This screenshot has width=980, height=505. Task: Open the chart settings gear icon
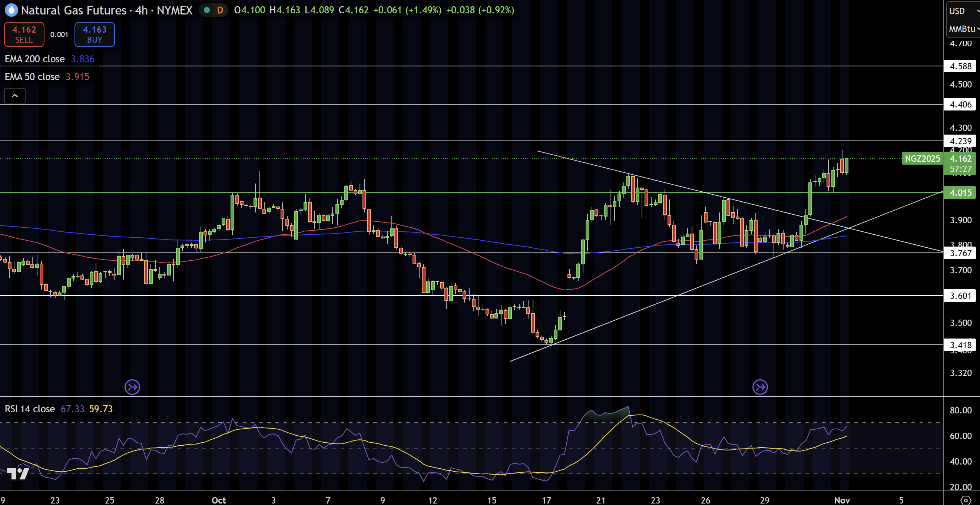[x=966, y=500]
